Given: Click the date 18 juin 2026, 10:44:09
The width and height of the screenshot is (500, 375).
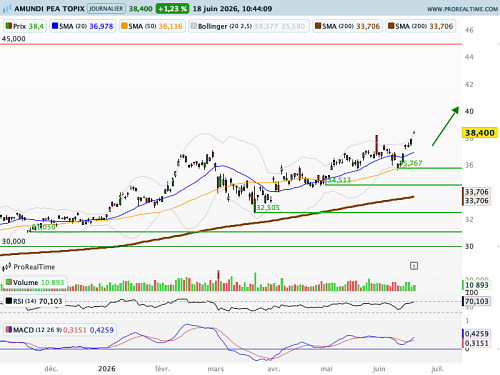Looking at the screenshot, I should coord(232,9).
